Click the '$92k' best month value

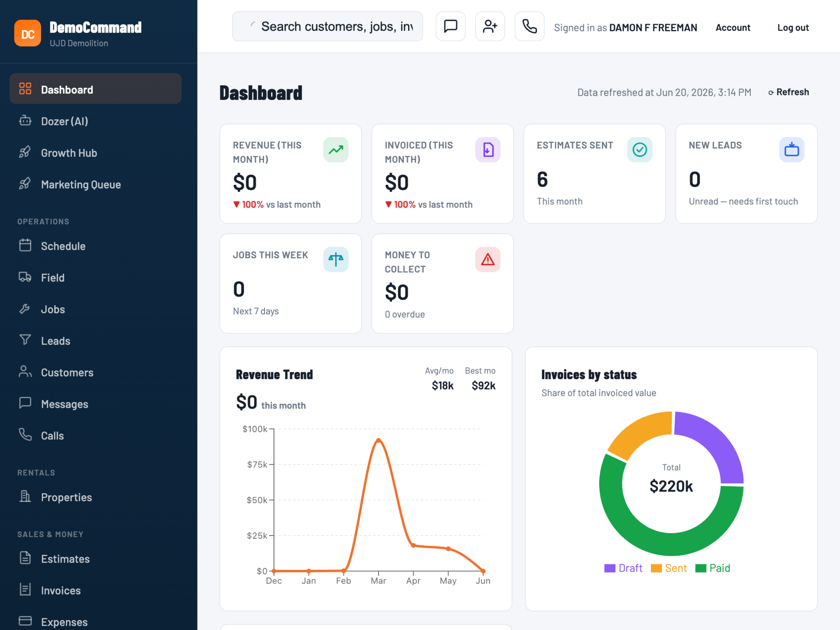tap(483, 385)
